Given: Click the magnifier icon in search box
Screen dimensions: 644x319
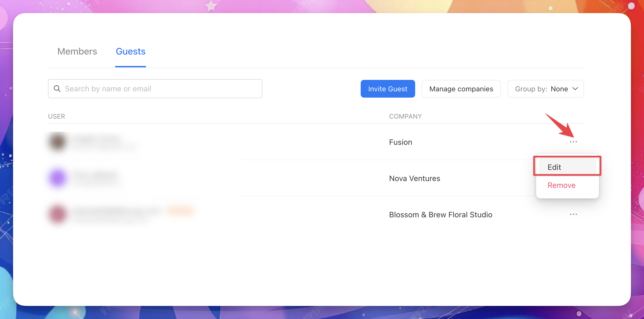Looking at the screenshot, I should click(57, 89).
